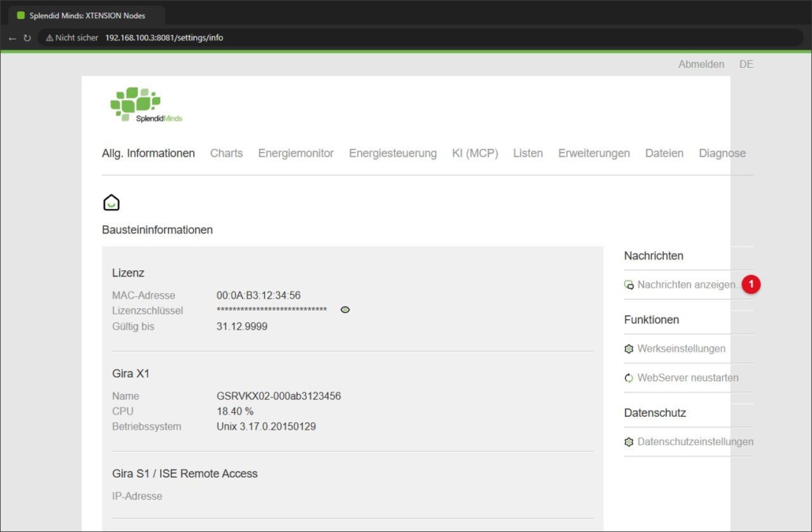This screenshot has width=812, height=532.
Task: Click 'WebServer neustarten' link
Action: [x=687, y=378]
